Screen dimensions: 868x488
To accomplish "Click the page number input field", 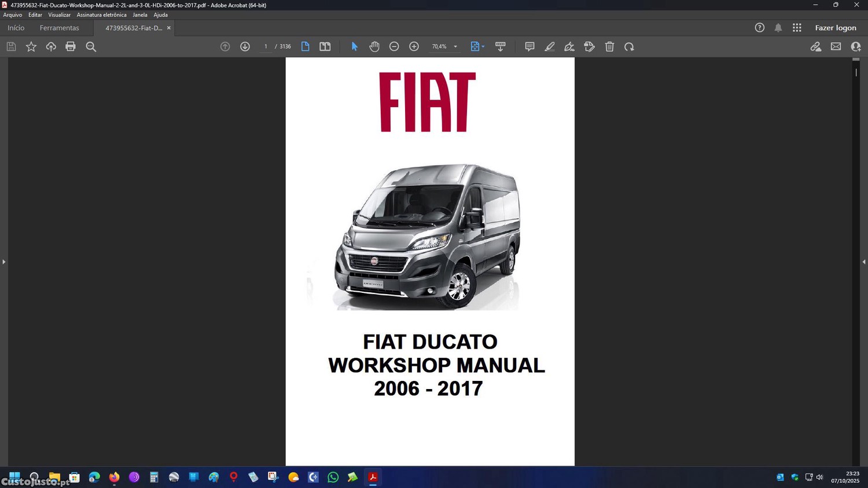I will [x=266, y=47].
